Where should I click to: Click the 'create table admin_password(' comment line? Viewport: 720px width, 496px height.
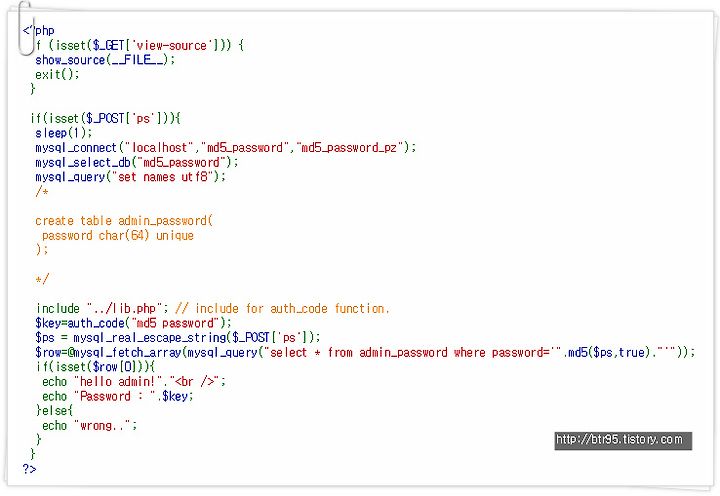124,221
